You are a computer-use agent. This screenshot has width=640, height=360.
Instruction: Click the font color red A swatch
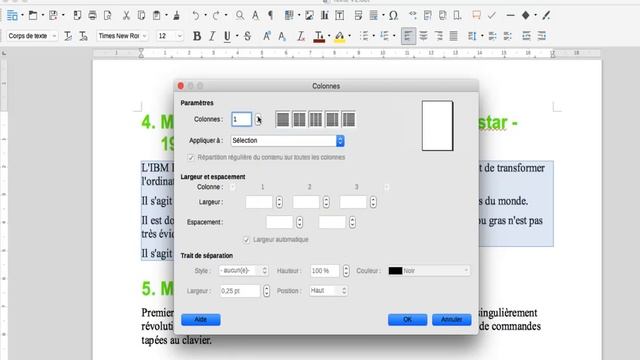319,36
